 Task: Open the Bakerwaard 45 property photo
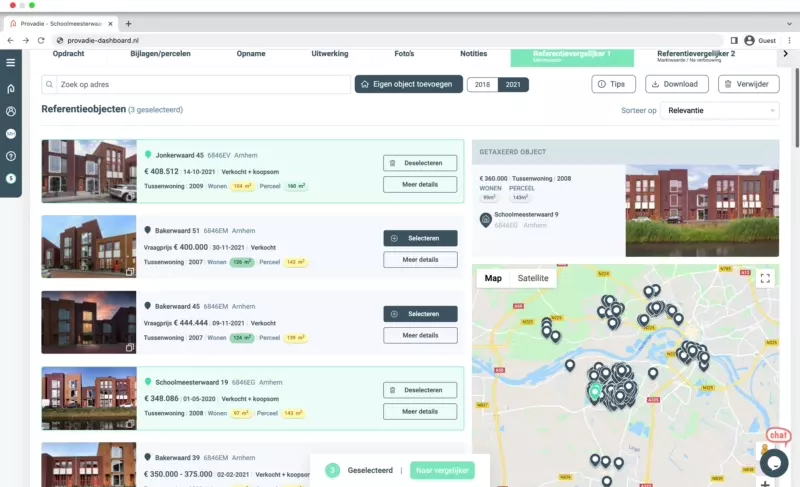point(89,322)
